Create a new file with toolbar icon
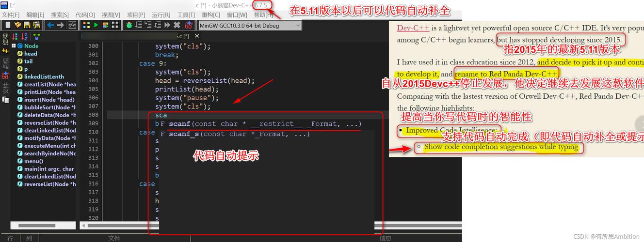644x242 pixels. [x=8, y=25]
